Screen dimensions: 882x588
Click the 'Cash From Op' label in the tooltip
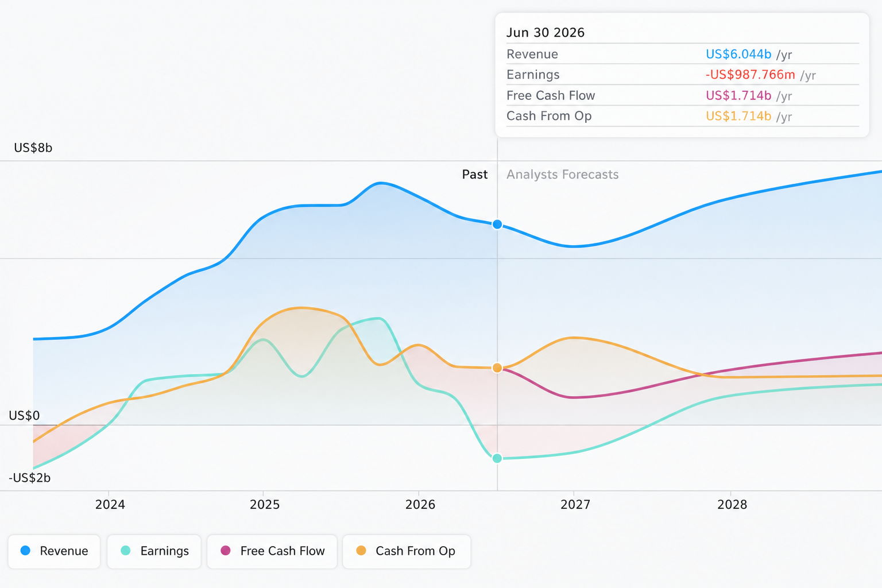[549, 116]
